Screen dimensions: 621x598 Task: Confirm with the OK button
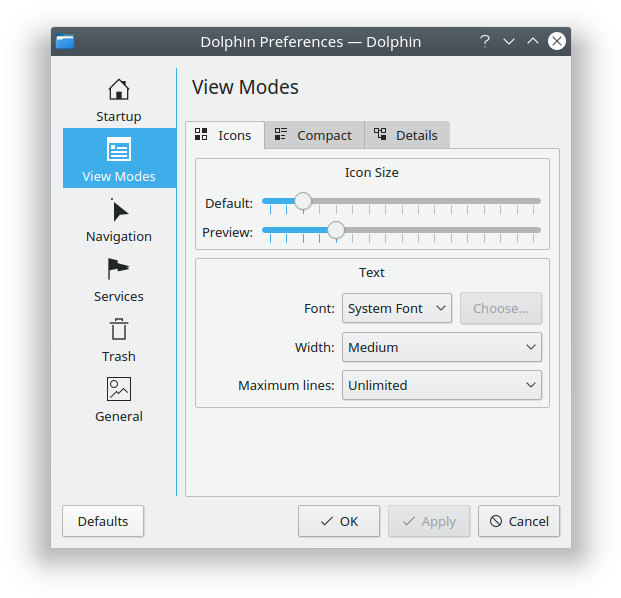pos(338,521)
